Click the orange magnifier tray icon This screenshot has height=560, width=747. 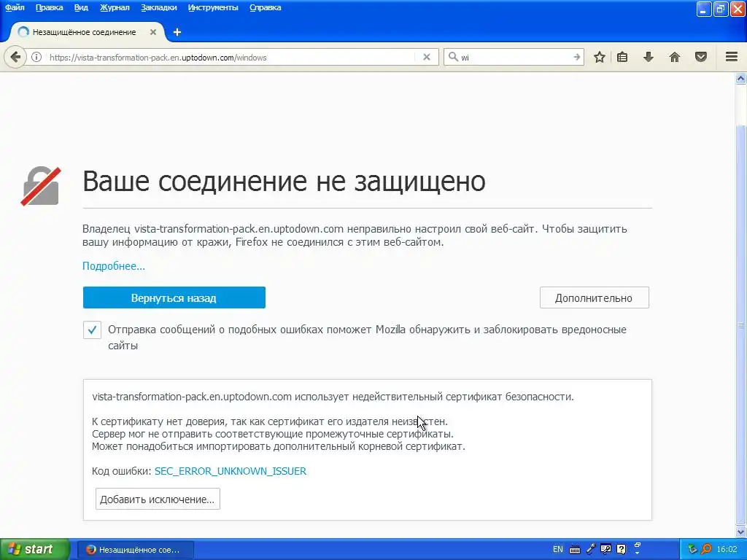pyautogui.click(x=706, y=549)
